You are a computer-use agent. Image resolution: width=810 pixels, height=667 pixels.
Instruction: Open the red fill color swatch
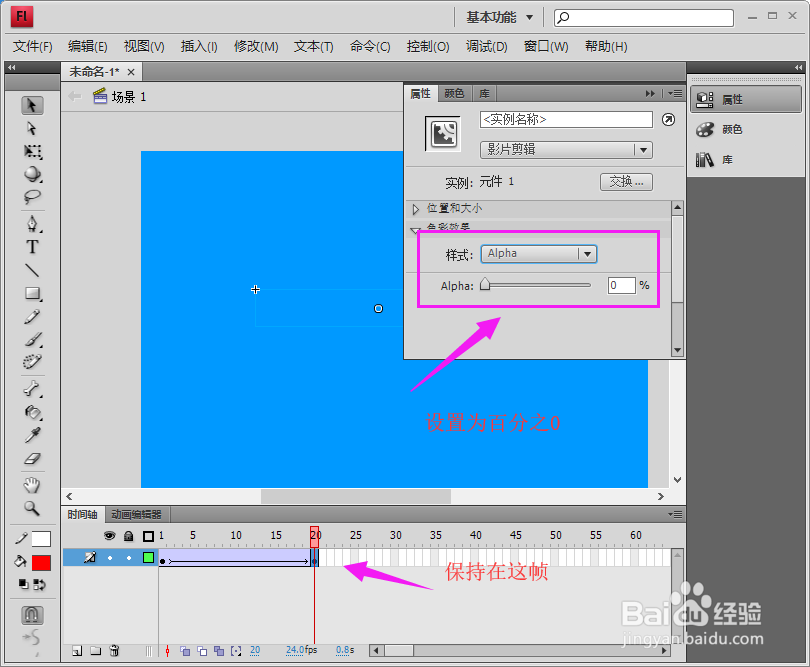[41, 563]
